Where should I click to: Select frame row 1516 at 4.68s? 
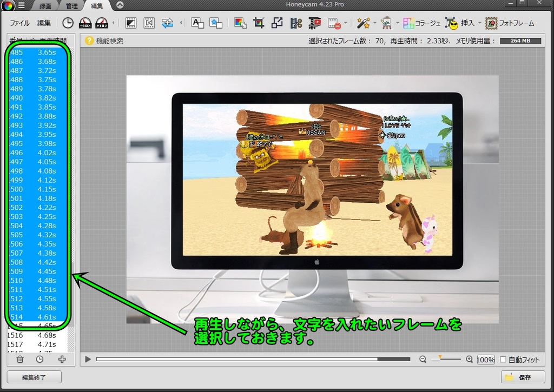[37, 335]
